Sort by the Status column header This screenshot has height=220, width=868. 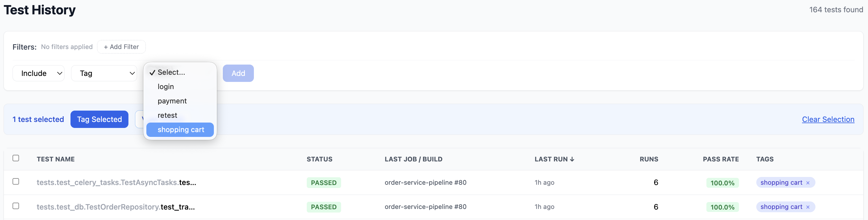[319, 159]
